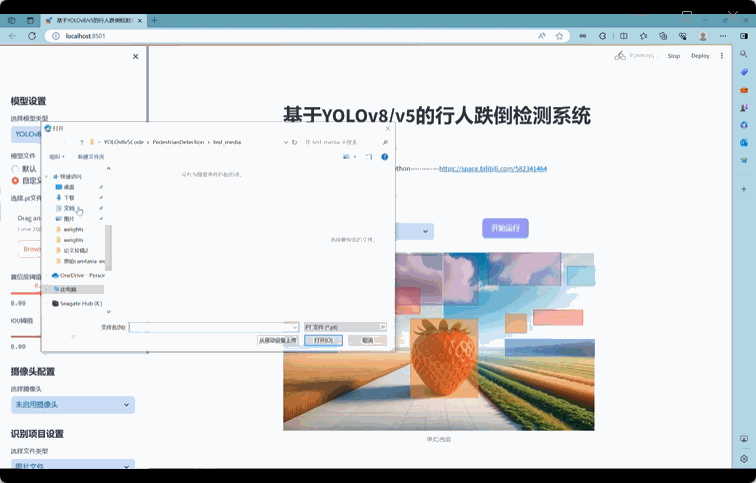Click the start running button
The image size is (756, 483).
pyautogui.click(x=505, y=228)
